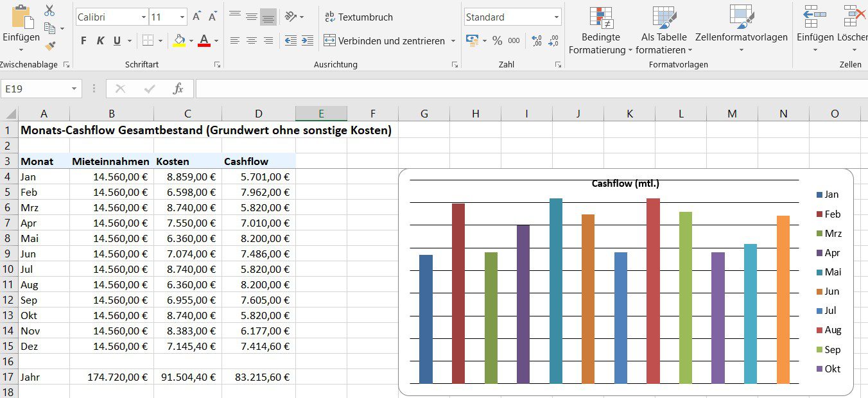868x398 pixels.
Task: Apply the yellow fill color
Action: tap(179, 40)
